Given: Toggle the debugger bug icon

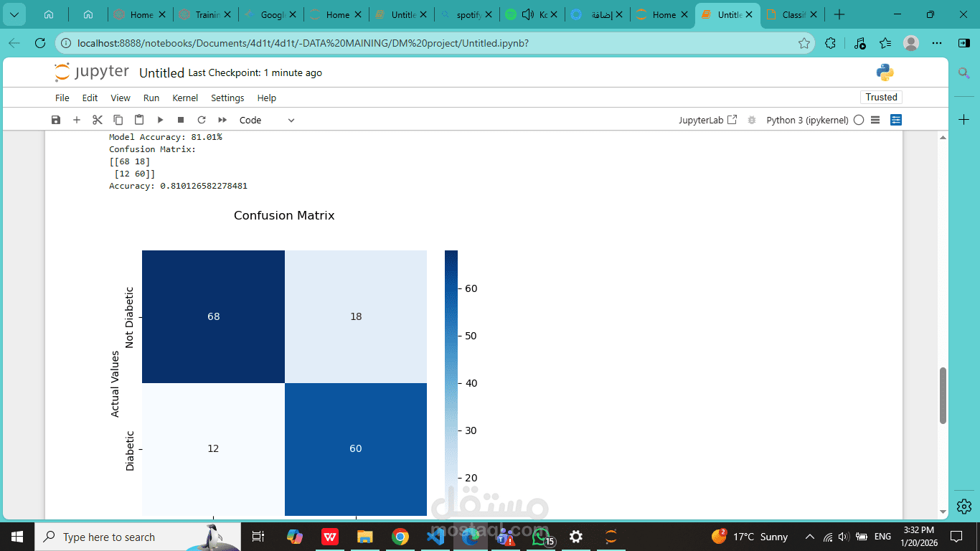Looking at the screenshot, I should pyautogui.click(x=752, y=120).
